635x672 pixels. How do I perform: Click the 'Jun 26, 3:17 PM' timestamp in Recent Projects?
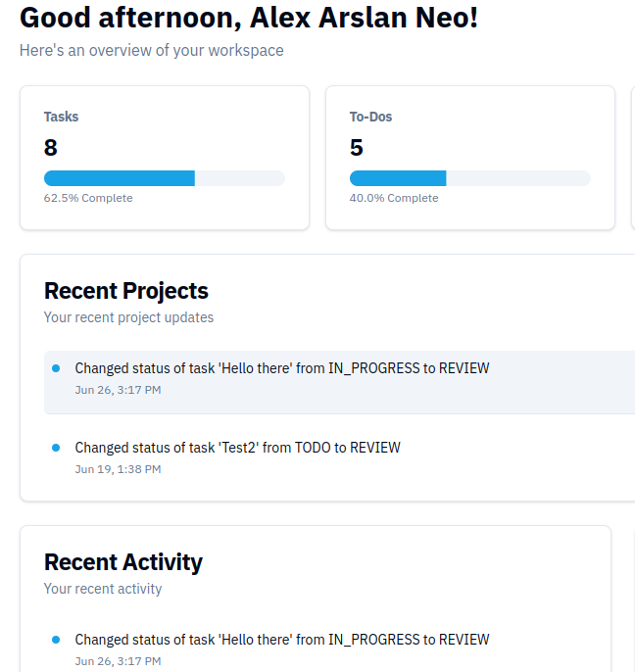[118, 390]
